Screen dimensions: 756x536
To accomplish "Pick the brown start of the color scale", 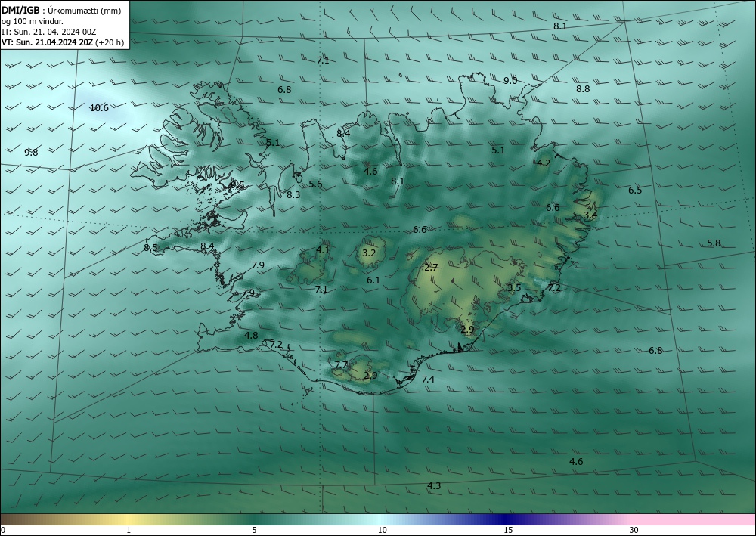I will click(x=14, y=519).
